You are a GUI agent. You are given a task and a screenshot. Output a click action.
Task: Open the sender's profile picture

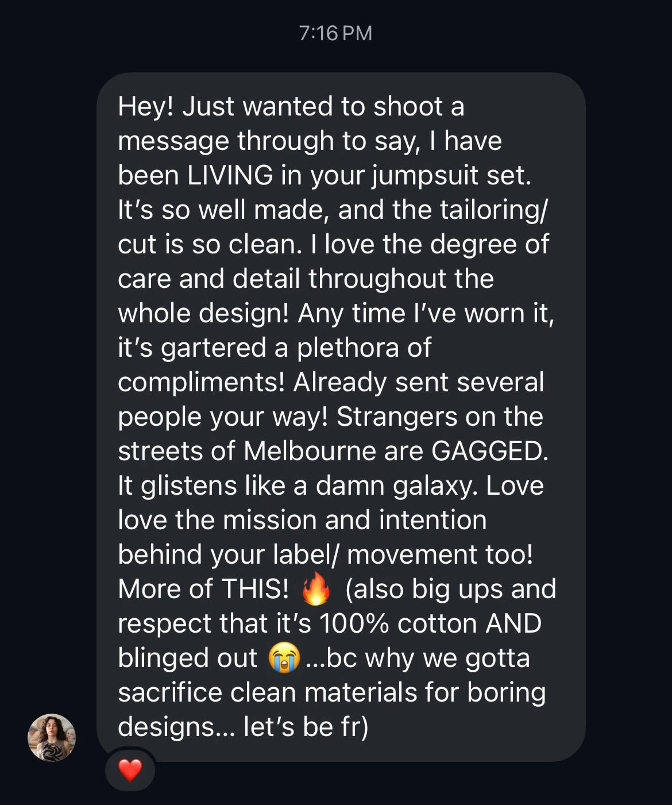tap(52, 737)
